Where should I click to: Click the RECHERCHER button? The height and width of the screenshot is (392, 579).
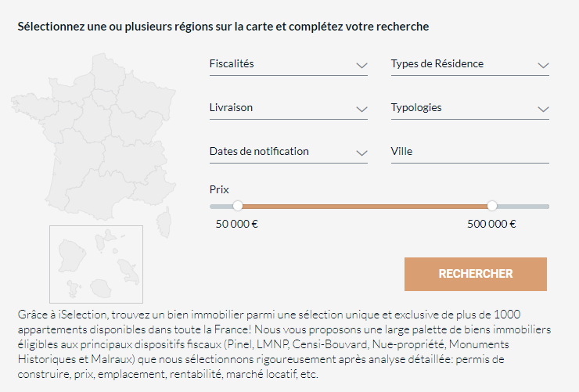[x=475, y=274]
